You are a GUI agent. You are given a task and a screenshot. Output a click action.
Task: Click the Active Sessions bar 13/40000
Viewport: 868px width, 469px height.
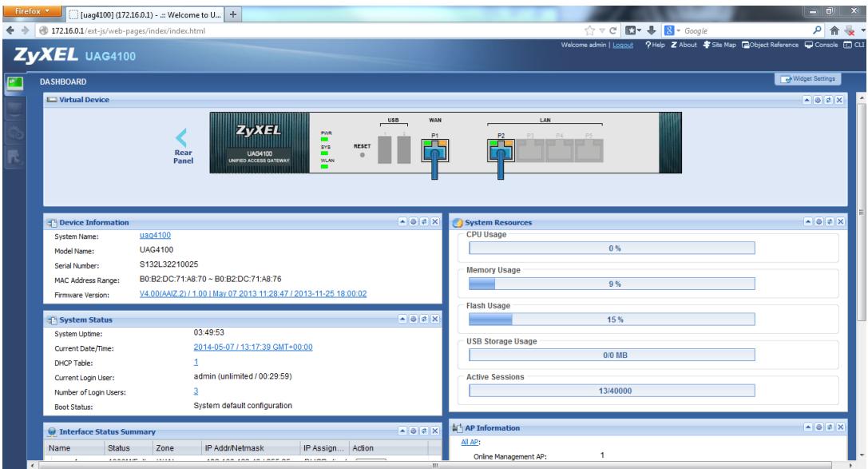pos(612,391)
